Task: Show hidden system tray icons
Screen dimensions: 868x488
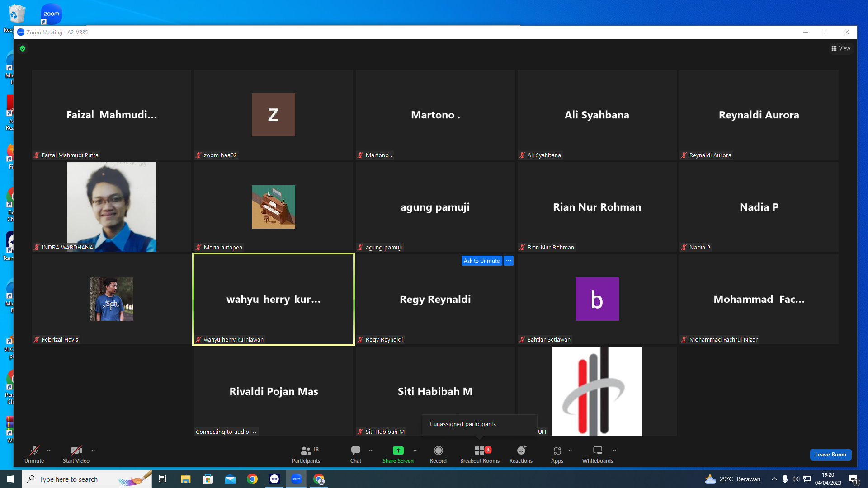Action: pos(774,479)
